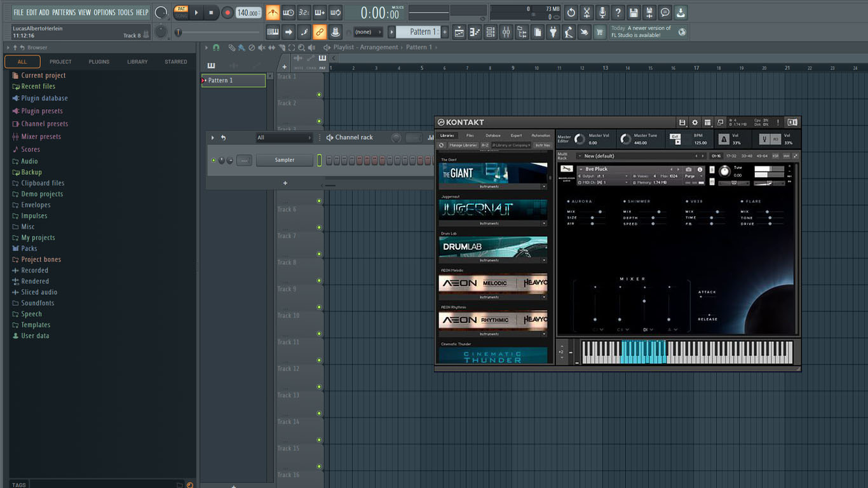Click the Manage Libraries button in Kontakt

click(463, 145)
